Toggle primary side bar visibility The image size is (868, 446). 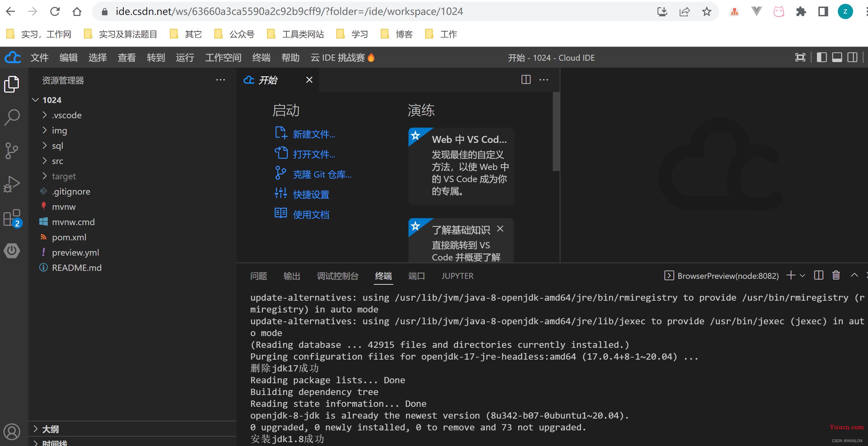pyautogui.click(x=822, y=58)
